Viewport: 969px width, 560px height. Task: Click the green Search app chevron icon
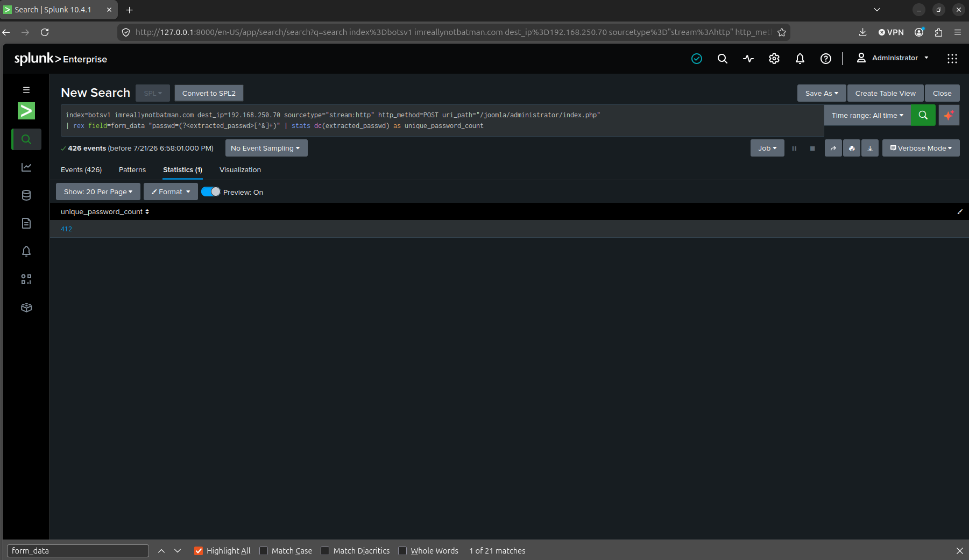pos(26,111)
